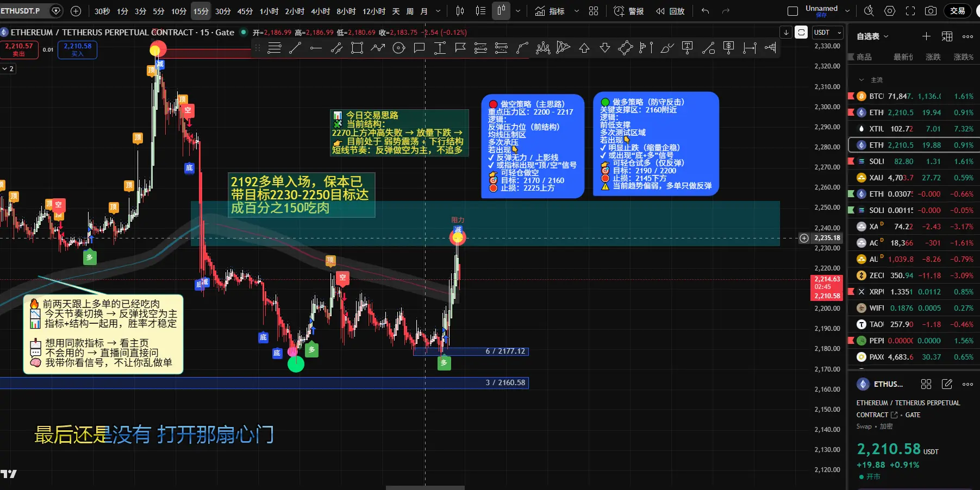The height and width of the screenshot is (490, 980).
Task: Select the path/polyline drawing tool
Action: click(x=378, y=48)
